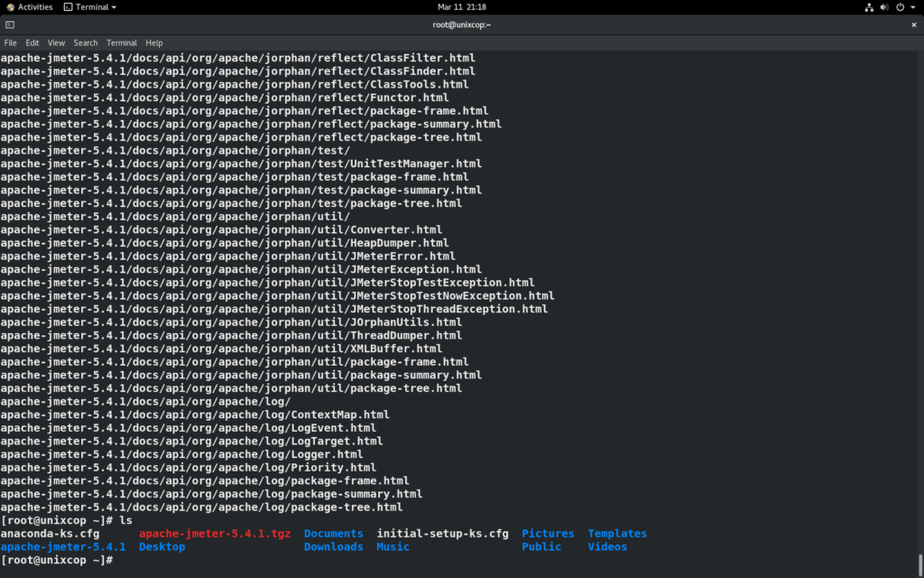This screenshot has height=578, width=924.
Task: Click the line ending in JMeterError.html
Action: click(227, 256)
